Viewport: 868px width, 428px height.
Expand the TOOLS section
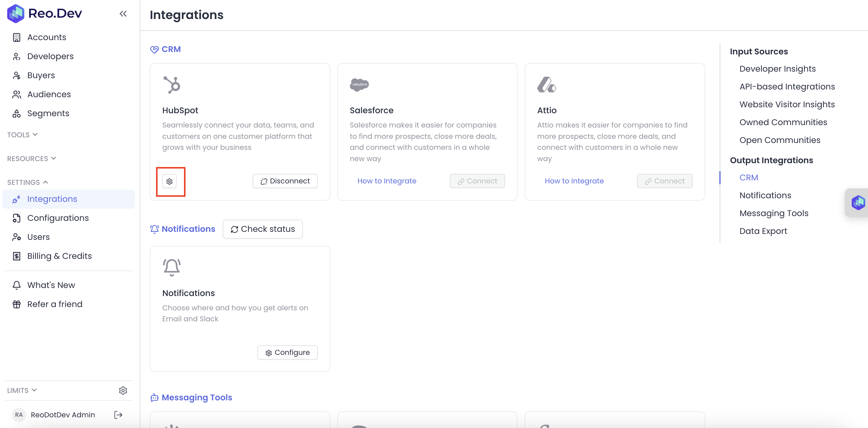(22, 135)
